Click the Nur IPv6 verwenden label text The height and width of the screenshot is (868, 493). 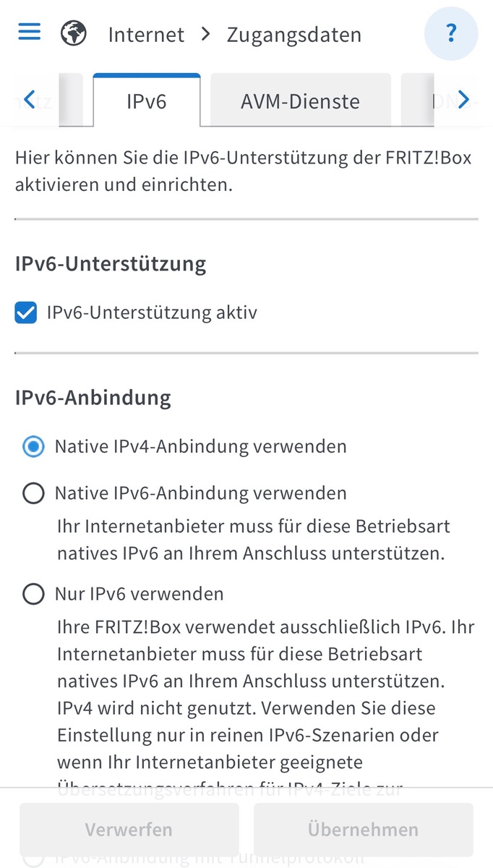tap(140, 595)
